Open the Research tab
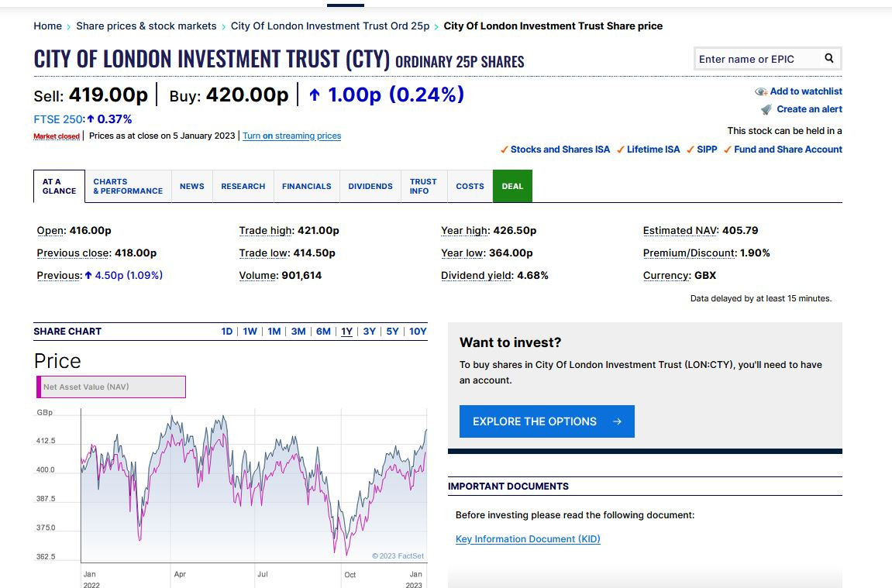The height and width of the screenshot is (588, 892). [243, 186]
